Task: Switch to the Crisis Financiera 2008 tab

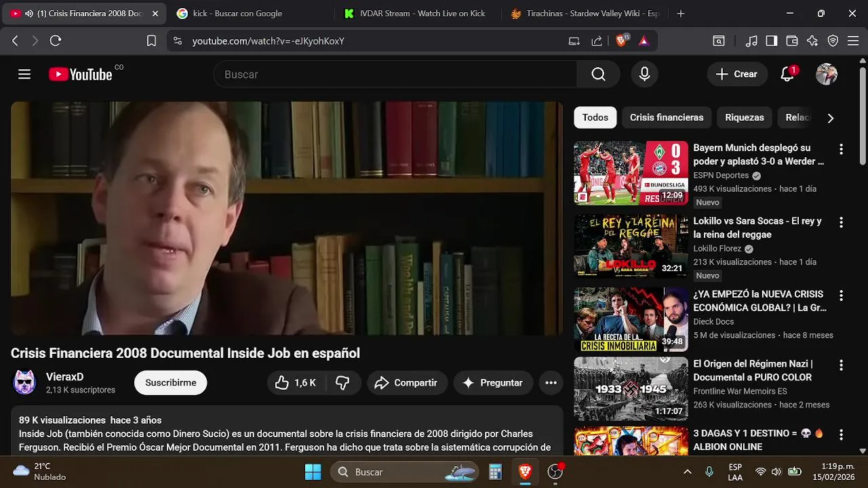Action: pyautogui.click(x=85, y=14)
